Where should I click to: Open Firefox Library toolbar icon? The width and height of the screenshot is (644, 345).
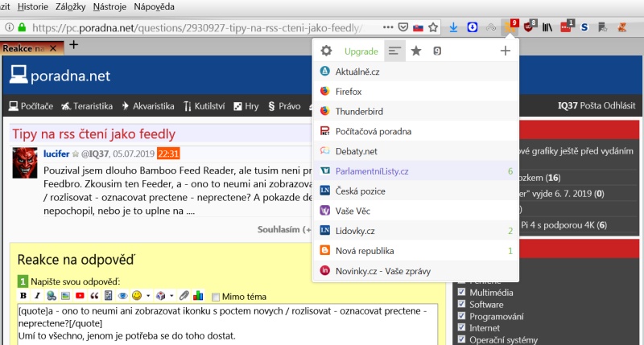[x=547, y=27]
